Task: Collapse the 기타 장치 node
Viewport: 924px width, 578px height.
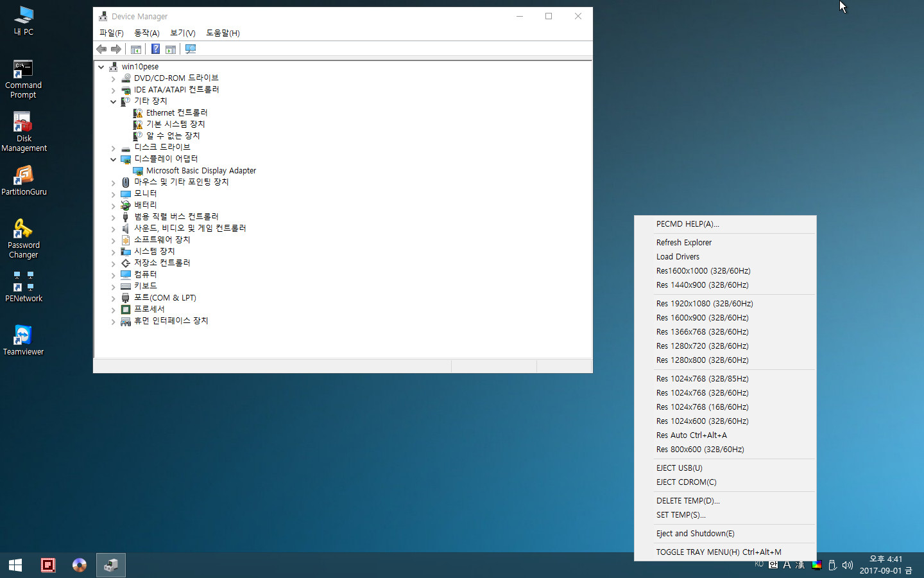Action: click(114, 101)
